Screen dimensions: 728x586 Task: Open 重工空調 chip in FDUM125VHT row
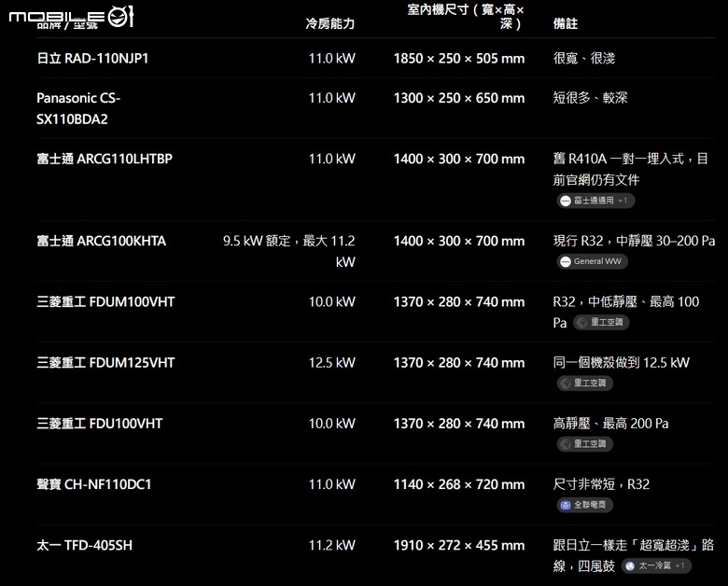coord(584,384)
